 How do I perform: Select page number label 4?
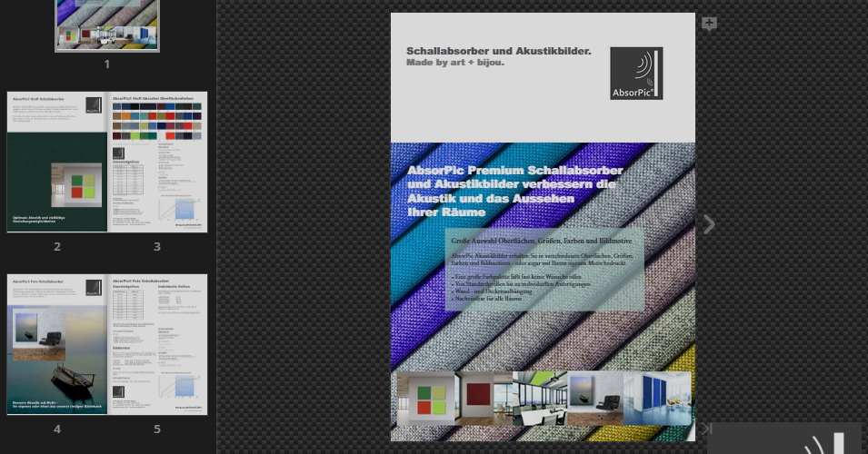[x=57, y=429]
